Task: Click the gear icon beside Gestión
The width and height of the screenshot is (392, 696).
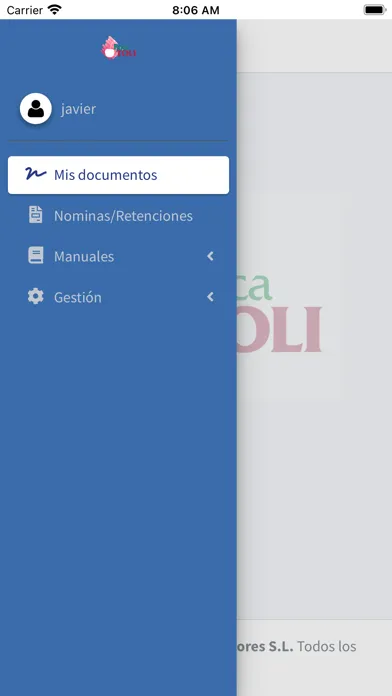Action: tap(36, 297)
